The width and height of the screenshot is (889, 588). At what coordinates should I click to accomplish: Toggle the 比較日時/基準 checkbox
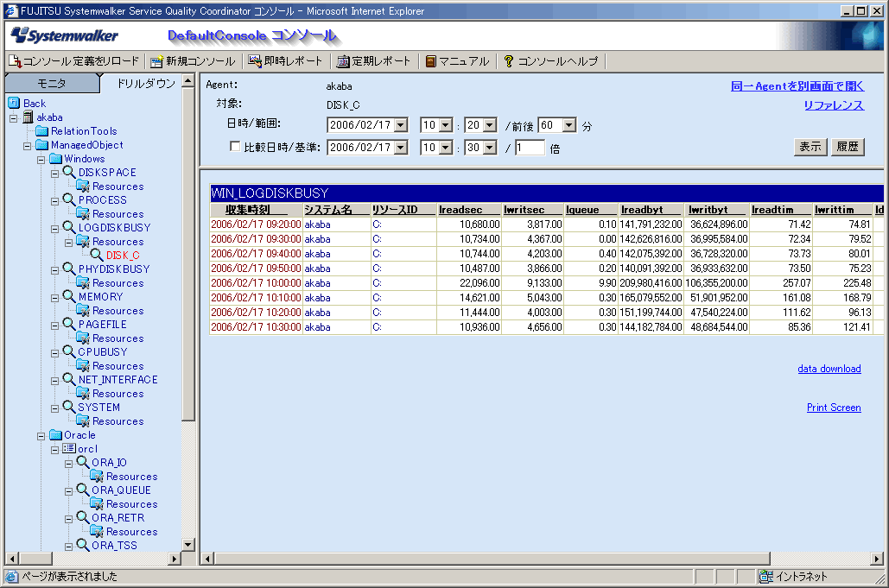pos(235,147)
